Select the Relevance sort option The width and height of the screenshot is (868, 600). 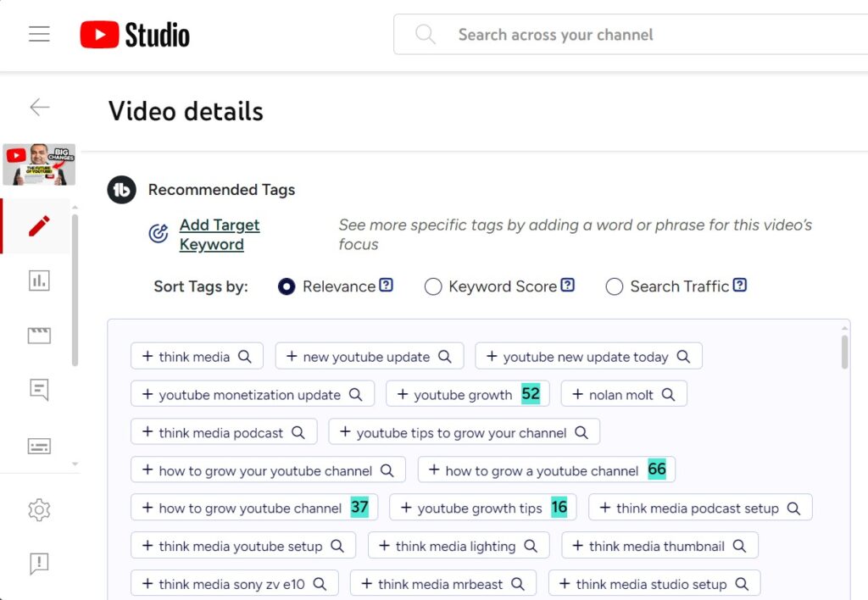[x=287, y=286]
